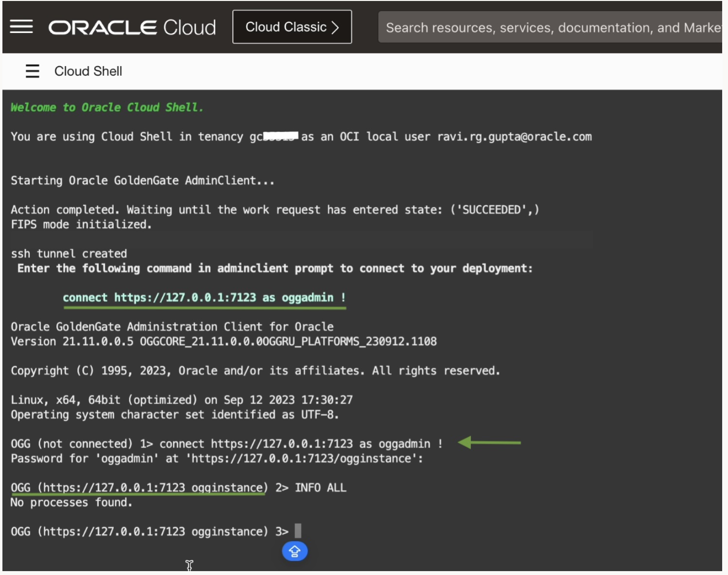Viewport: 728px width, 575px height.
Task: Click the 'ssh tunnel created' line
Action: 69,254
